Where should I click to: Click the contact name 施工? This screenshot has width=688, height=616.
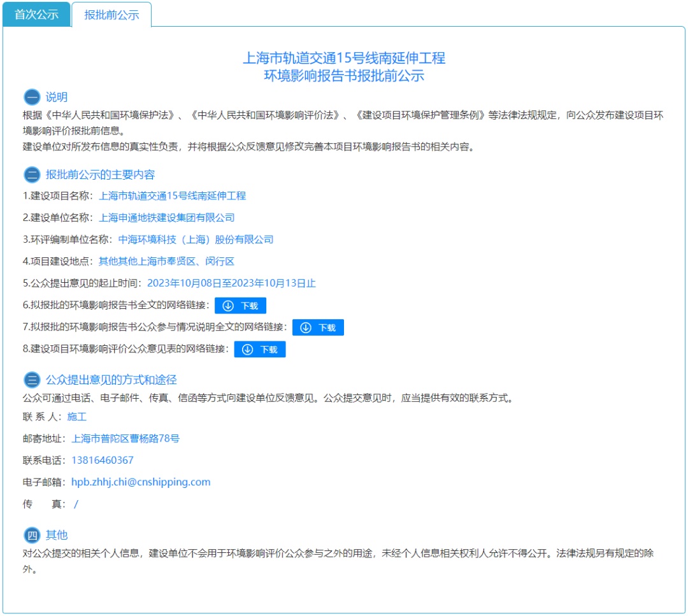point(77,417)
